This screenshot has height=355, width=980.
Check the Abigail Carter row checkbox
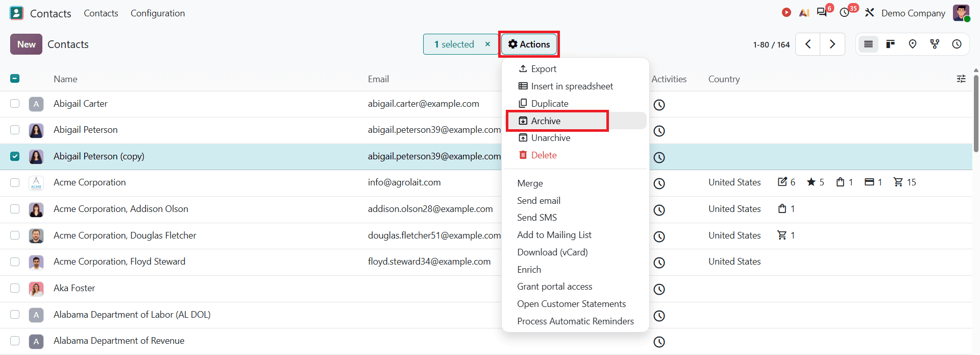(x=15, y=104)
